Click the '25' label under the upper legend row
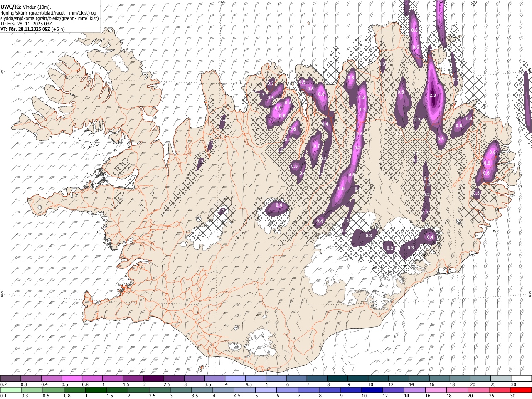532x399 pixels. [x=493, y=384]
